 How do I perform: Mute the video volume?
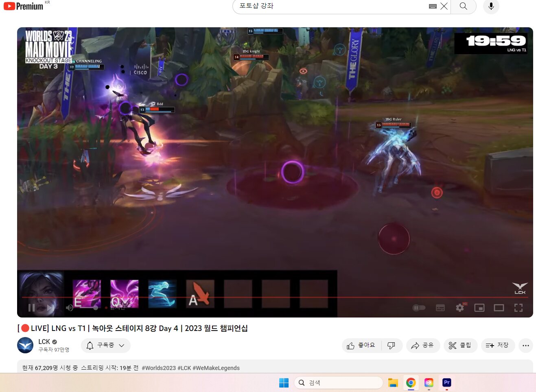70,308
